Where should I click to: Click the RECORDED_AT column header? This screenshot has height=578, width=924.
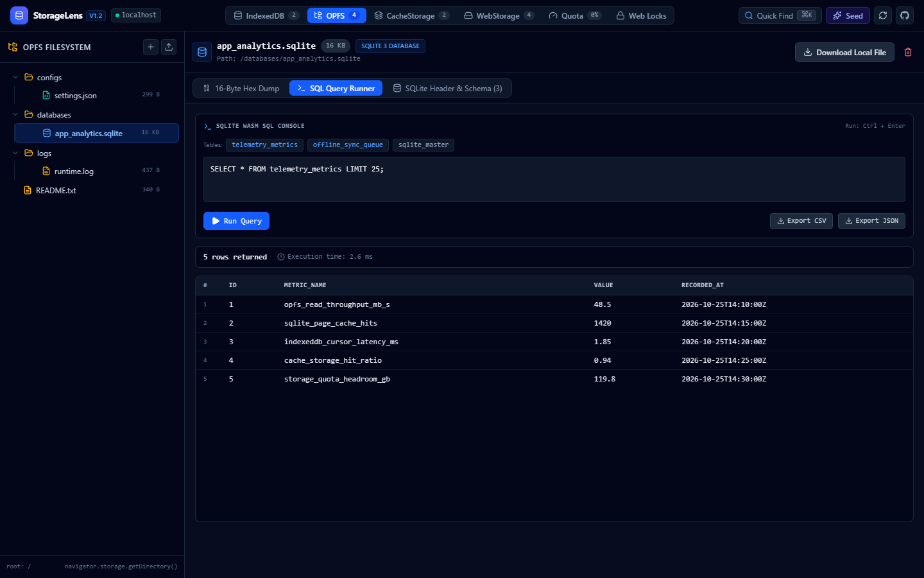pos(703,285)
